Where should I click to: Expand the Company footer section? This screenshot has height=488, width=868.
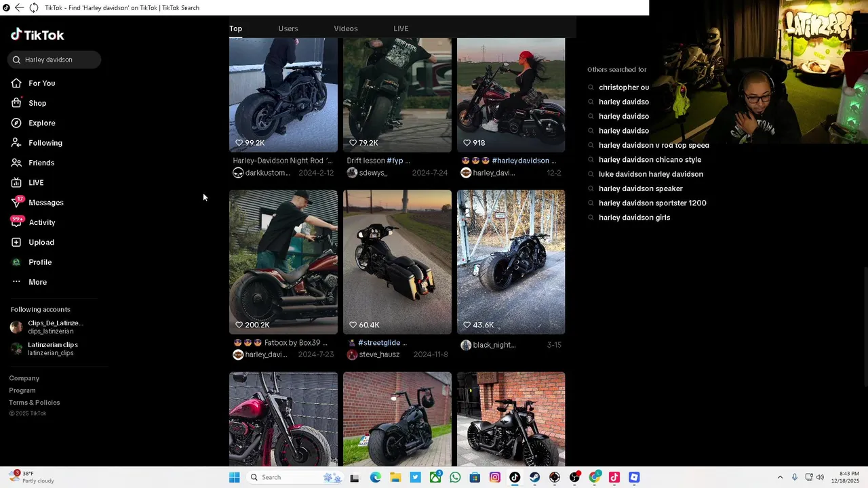point(24,378)
